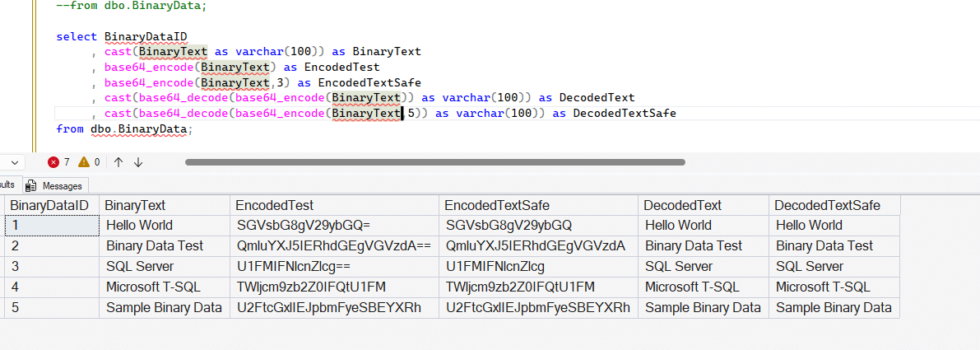Viewport: 980px width, 350px height.
Task: Select TWljcm9zb2Z0IFQtU1FM in EncodedTest column
Action: 334,287
